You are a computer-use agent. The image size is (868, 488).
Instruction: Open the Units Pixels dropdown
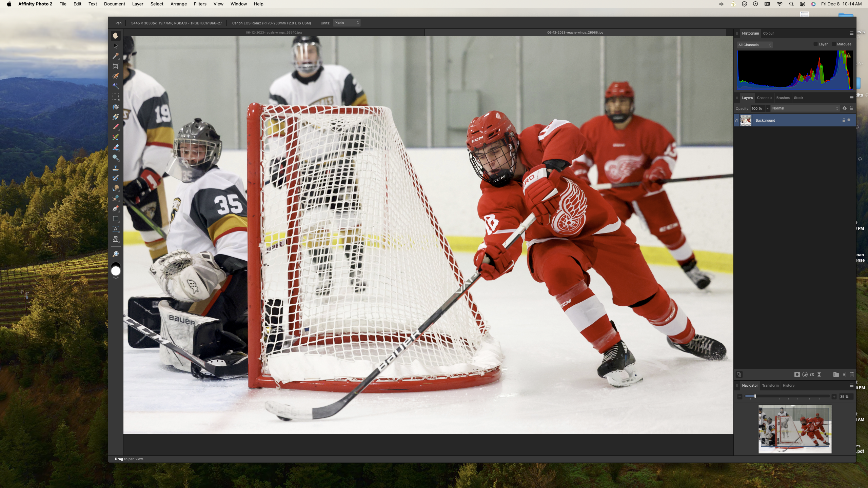point(347,23)
